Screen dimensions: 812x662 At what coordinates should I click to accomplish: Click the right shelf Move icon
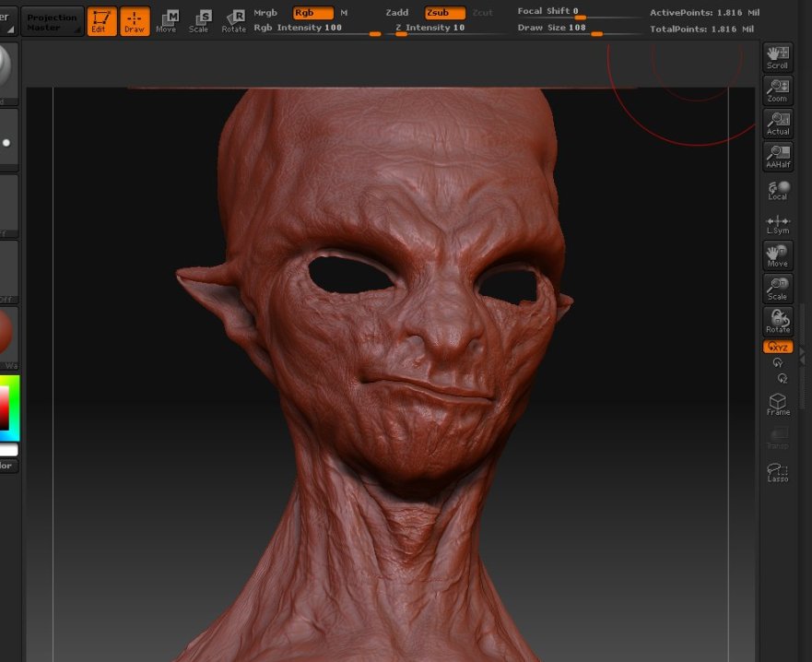click(x=777, y=255)
